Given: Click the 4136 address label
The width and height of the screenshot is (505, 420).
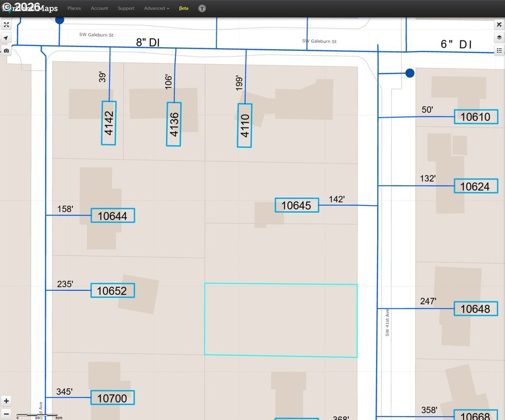Looking at the screenshot, I should pyautogui.click(x=174, y=124).
